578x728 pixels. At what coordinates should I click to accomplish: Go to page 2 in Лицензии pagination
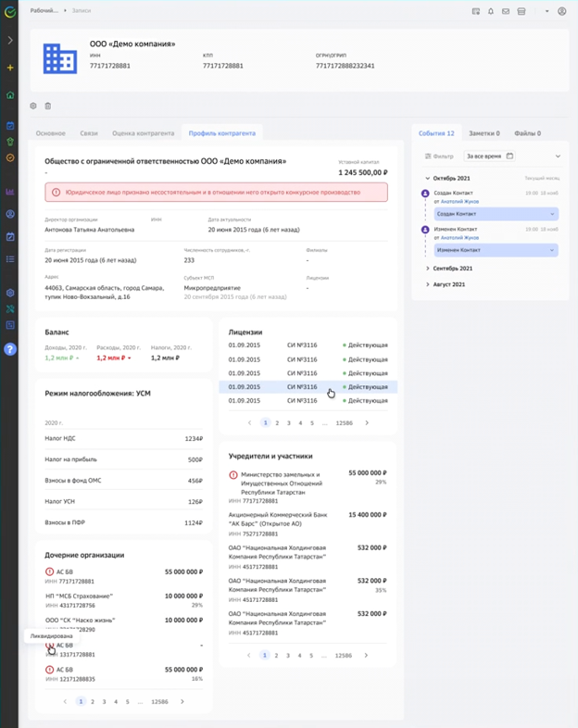click(277, 422)
